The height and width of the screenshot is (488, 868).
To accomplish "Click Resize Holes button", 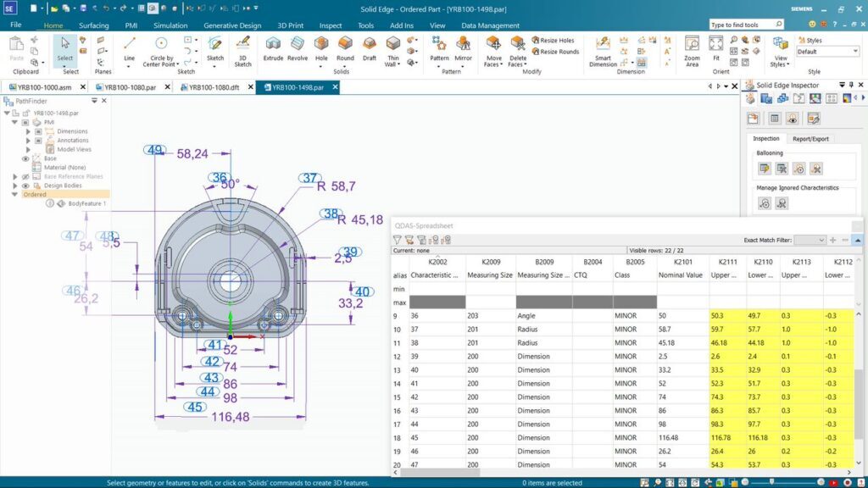I will click(x=553, y=41).
